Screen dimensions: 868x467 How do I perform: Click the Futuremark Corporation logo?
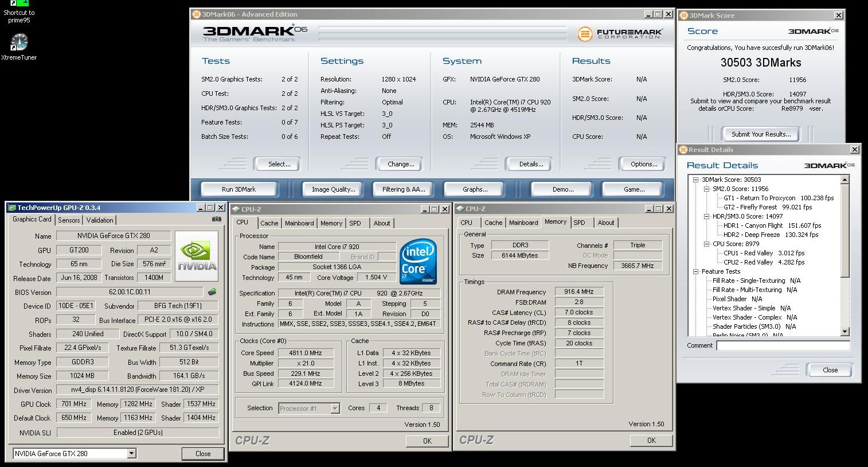point(620,34)
